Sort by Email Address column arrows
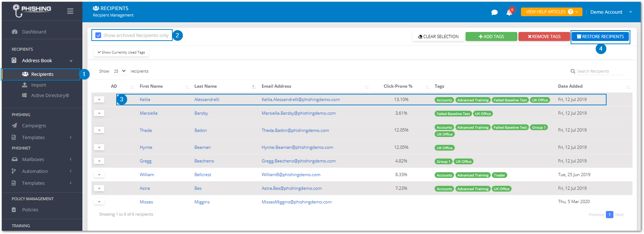The height and width of the screenshot is (234, 644). pos(367,87)
